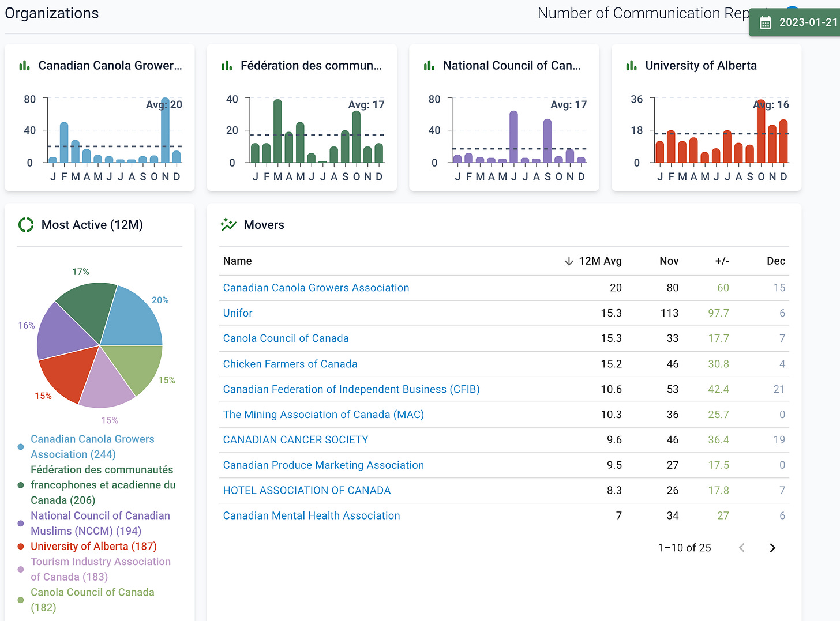Click the sort arrow next to 12M Avg
840x621 pixels.
tap(569, 261)
